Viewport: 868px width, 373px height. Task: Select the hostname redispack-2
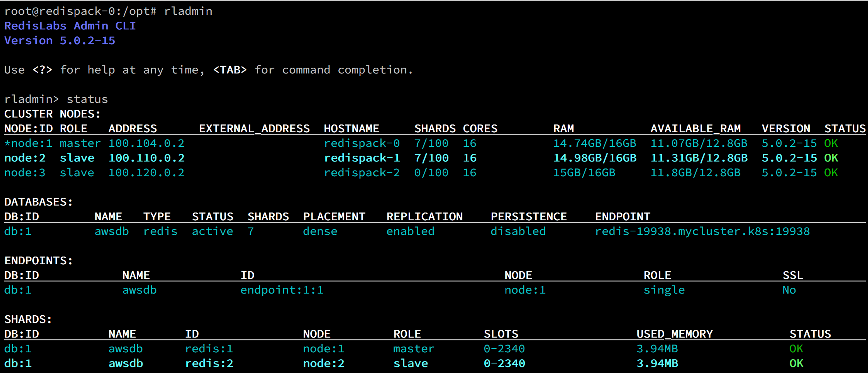362,173
